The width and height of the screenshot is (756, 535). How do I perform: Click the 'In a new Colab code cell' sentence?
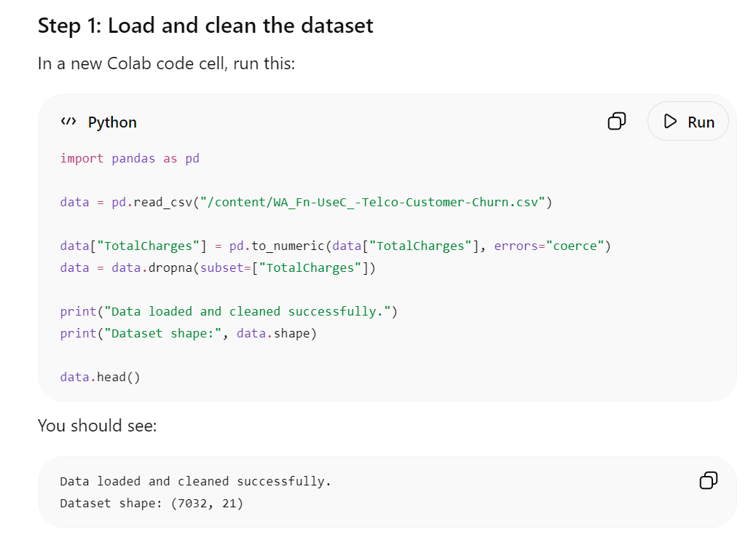point(166,63)
